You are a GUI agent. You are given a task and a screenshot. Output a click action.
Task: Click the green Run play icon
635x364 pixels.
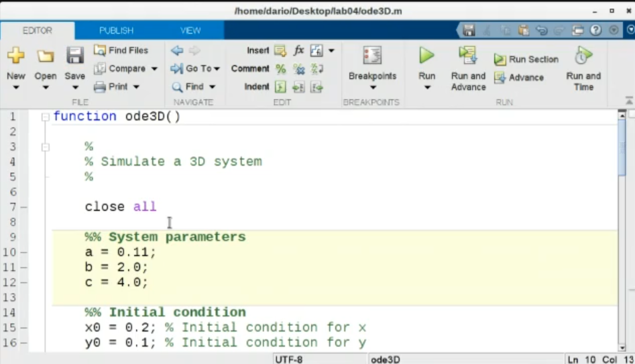pyautogui.click(x=426, y=56)
